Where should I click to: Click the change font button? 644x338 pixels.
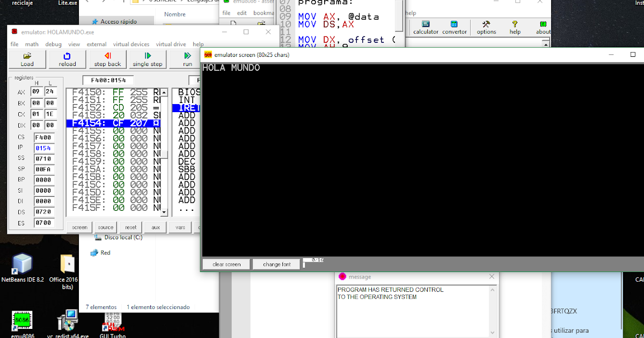(x=276, y=263)
